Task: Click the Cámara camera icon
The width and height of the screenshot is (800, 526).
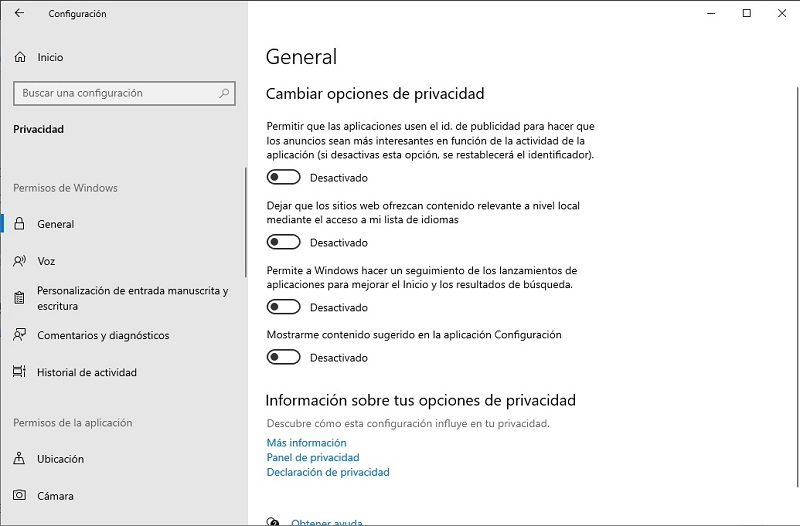Action: pyautogui.click(x=20, y=496)
